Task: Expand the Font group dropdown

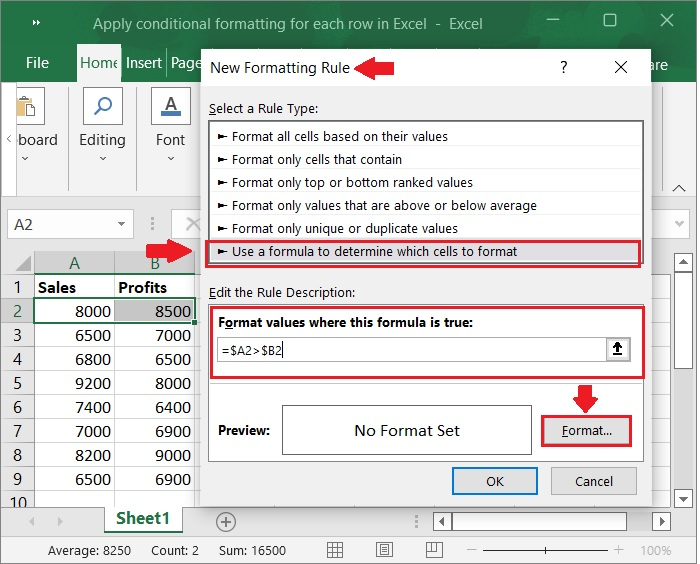Action: pyautogui.click(x=170, y=159)
